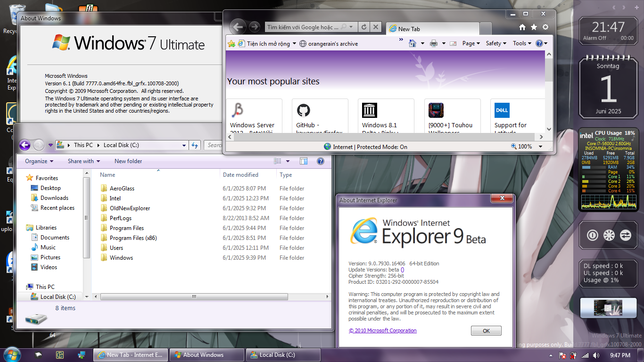The width and height of the screenshot is (644, 362).
Task: Open IE Home from top-right house icon
Action: (x=522, y=27)
